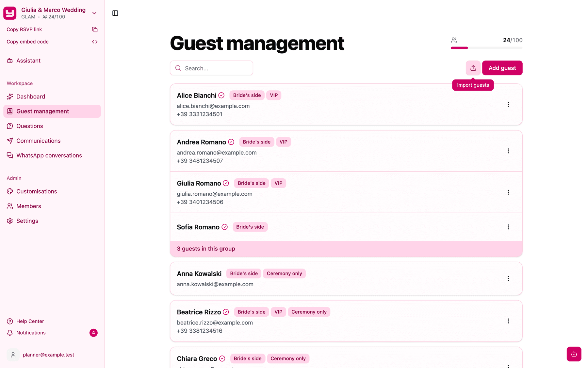The height and width of the screenshot is (368, 588).
Task: Click the VIP tag on Beatrice Rizzo
Action: [278, 312]
